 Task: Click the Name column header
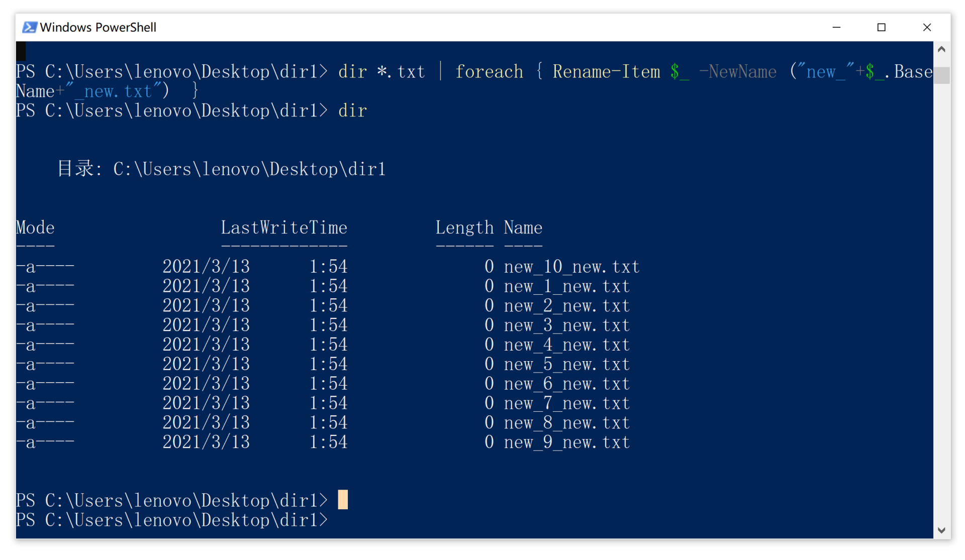[x=523, y=228]
